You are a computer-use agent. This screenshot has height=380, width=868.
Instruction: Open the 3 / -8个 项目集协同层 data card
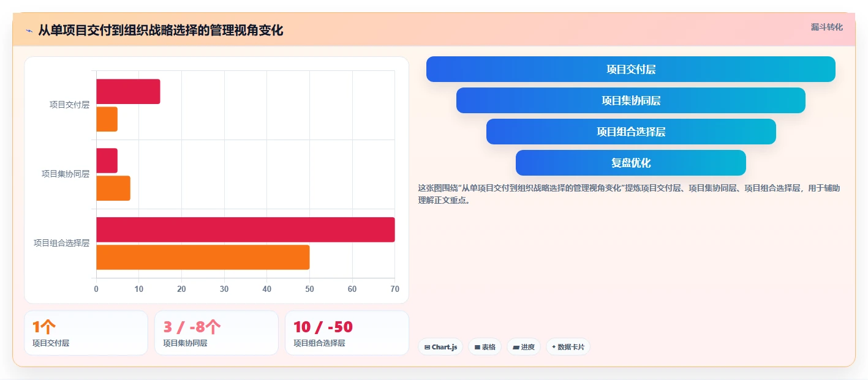point(216,333)
